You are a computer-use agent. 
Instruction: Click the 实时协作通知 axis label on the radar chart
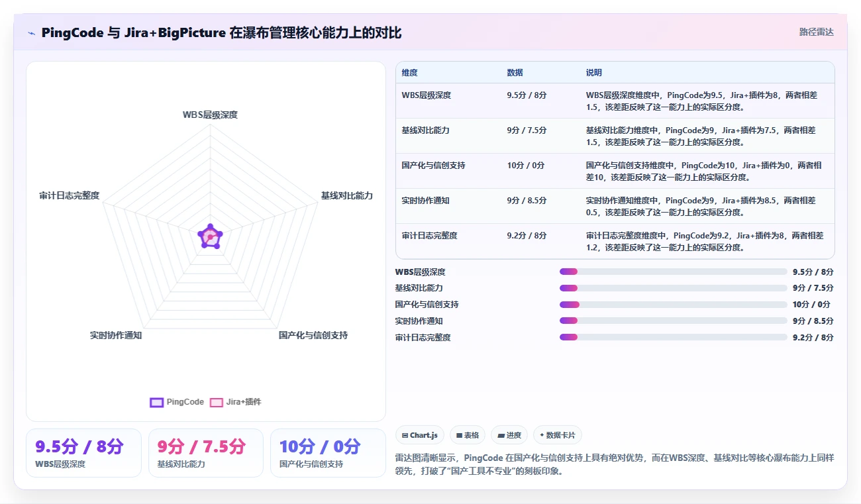pos(116,335)
